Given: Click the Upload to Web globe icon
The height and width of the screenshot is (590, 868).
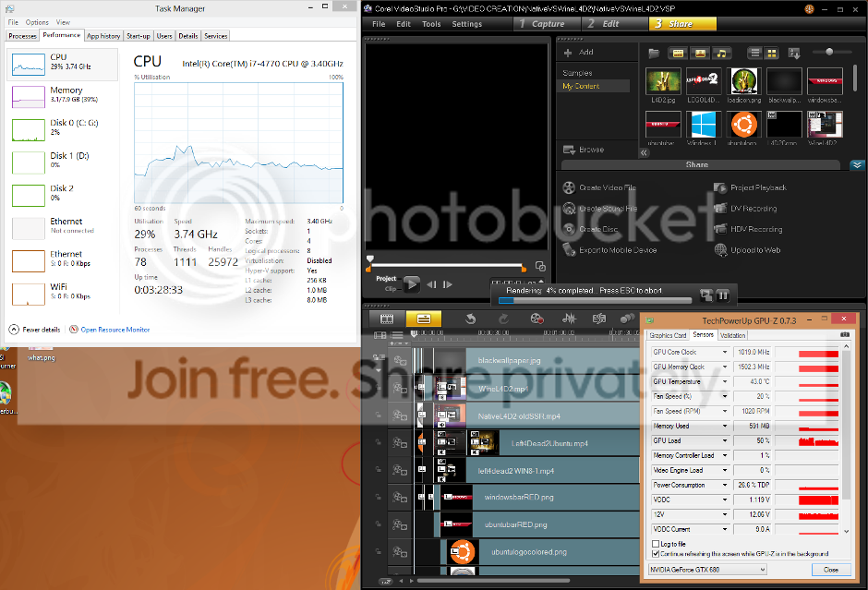Looking at the screenshot, I should point(720,250).
